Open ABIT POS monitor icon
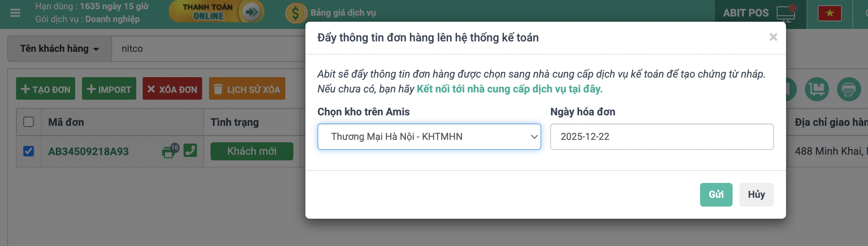 786,14
